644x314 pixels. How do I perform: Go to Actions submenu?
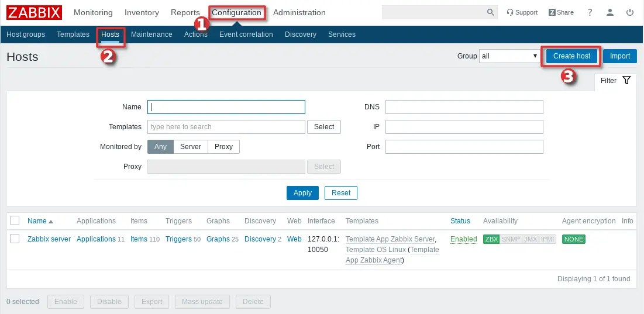click(x=196, y=34)
